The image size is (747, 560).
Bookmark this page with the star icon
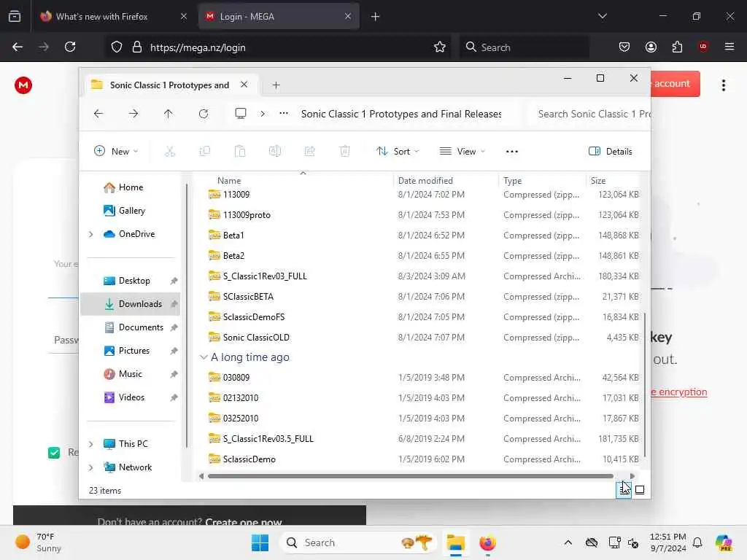pyautogui.click(x=440, y=47)
